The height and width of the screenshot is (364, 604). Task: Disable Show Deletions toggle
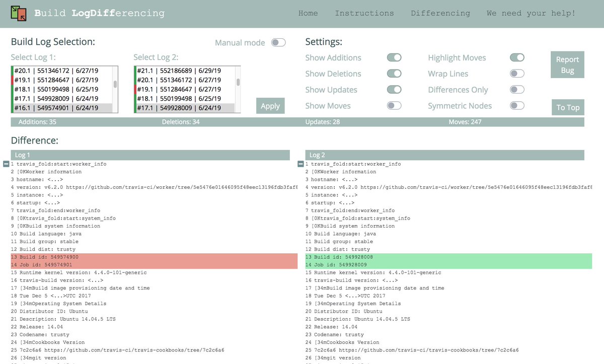coord(394,74)
